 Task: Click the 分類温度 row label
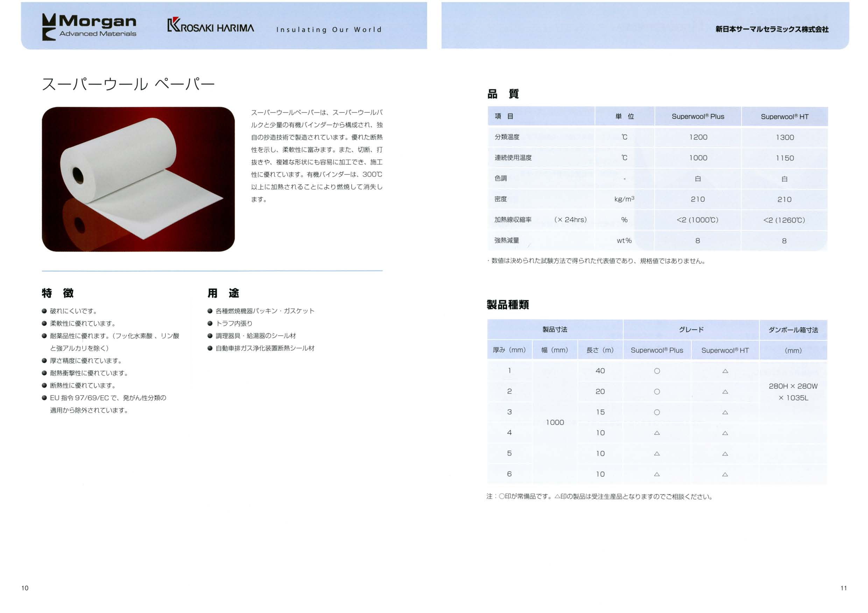coord(507,137)
